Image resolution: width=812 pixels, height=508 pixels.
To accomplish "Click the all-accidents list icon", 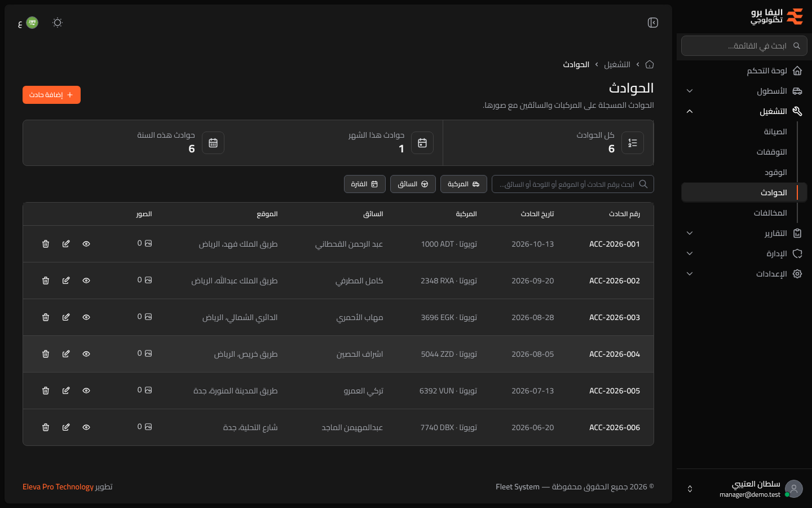I will point(633,143).
